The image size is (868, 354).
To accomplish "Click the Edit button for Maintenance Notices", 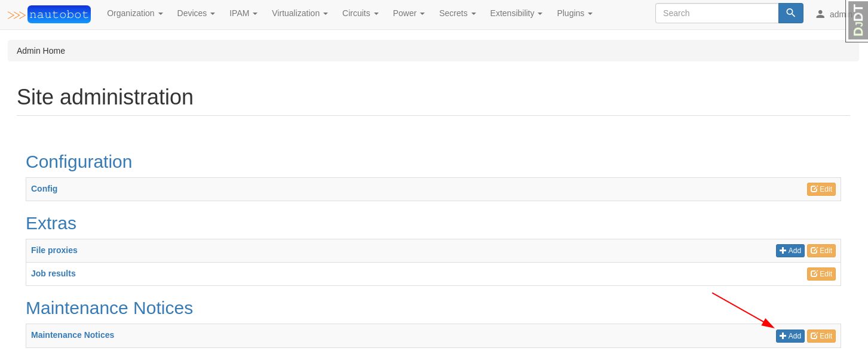I will click(821, 335).
